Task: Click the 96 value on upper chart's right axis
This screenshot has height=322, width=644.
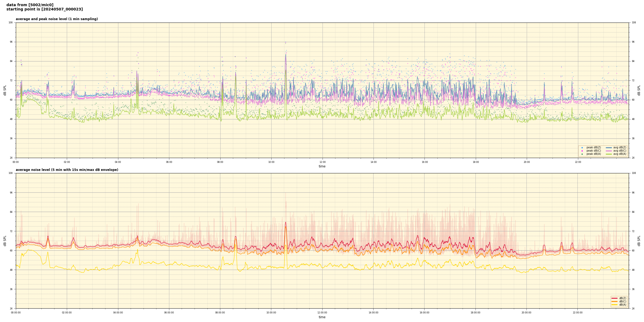Action: coord(633,42)
